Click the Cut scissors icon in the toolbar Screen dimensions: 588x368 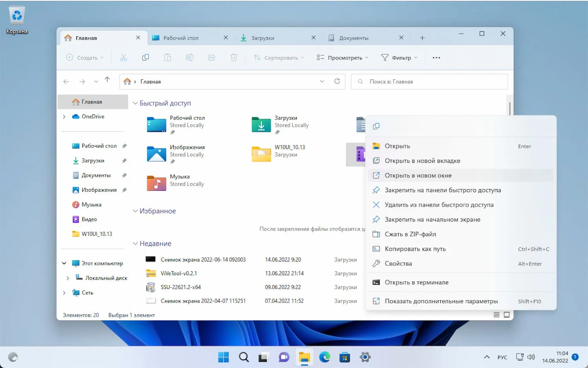tap(123, 58)
